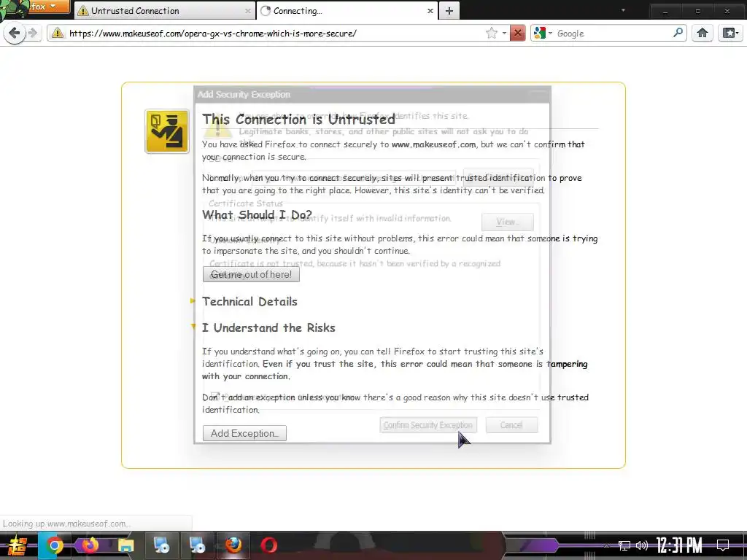The width and height of the screenshot is (747, 560).
Task: Click the network tray icon
Action: [624, 545]
